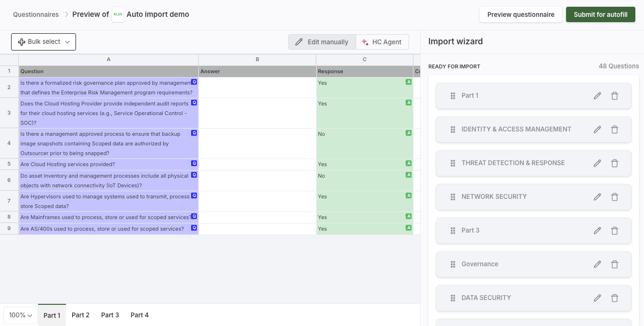The image size is (644, 326).
Task: Select column A header
Action: (x=109, y=60)
